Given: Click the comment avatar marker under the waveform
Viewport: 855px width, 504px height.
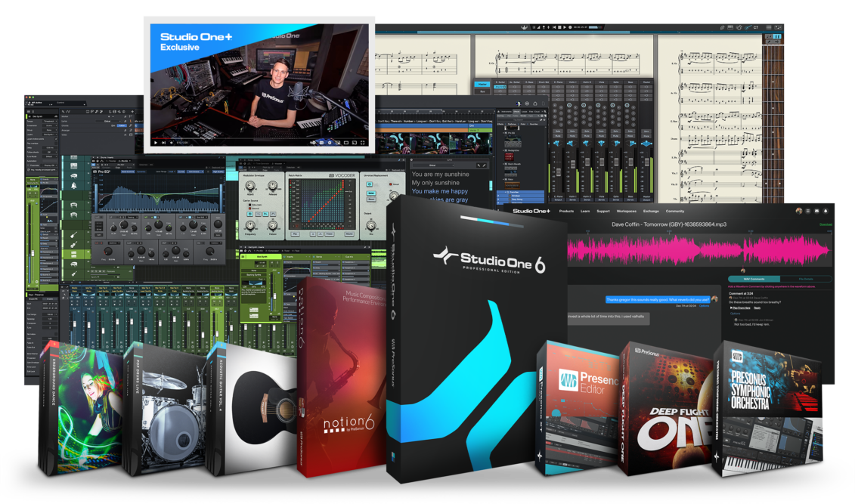Looking at the screenshot, I should [742, 271].
